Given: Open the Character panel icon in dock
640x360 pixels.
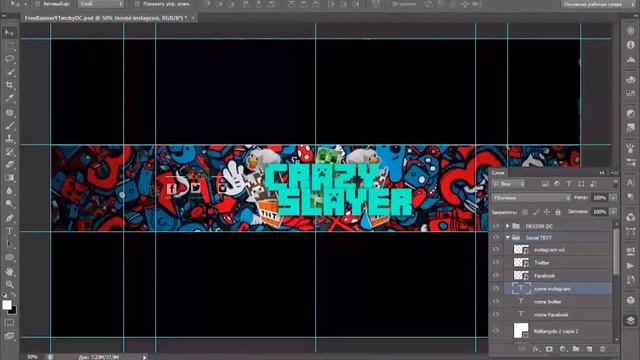Looking at the screenshot, I should [x=631, y=182].
